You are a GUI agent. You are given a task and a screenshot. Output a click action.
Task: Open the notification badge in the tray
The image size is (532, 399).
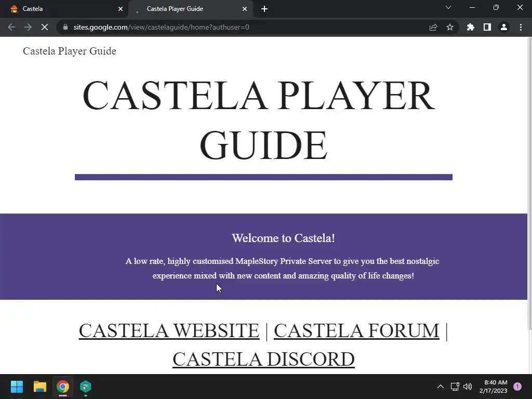click(517, 387)
